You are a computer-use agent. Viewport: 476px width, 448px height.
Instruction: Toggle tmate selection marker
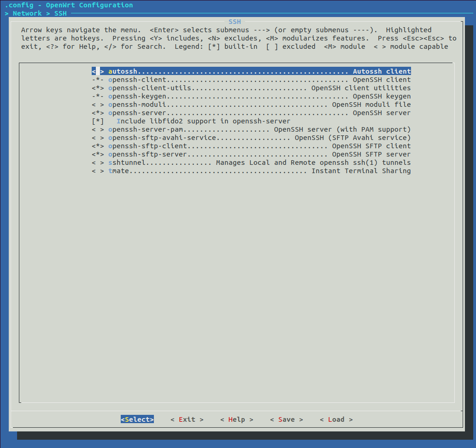tap(98, 171)
